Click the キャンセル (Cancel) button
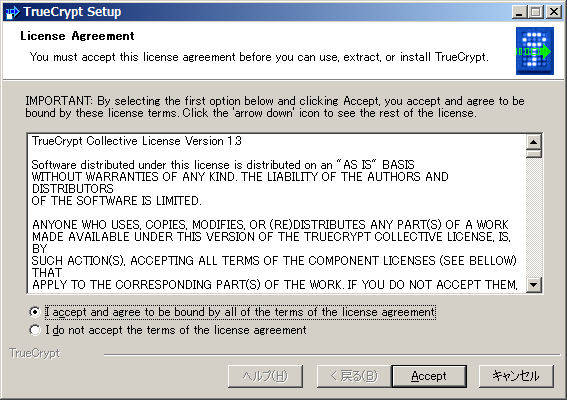 point(516,376)
